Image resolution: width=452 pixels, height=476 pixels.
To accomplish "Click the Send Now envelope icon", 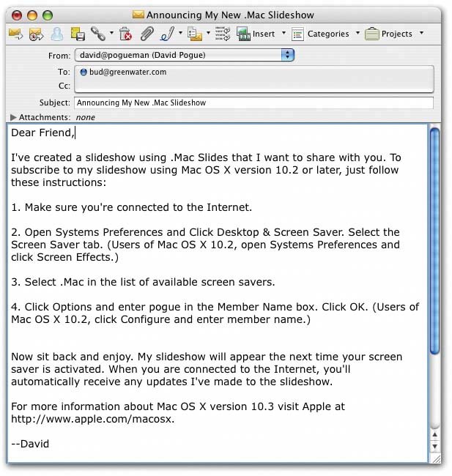I will click(16, 34).
